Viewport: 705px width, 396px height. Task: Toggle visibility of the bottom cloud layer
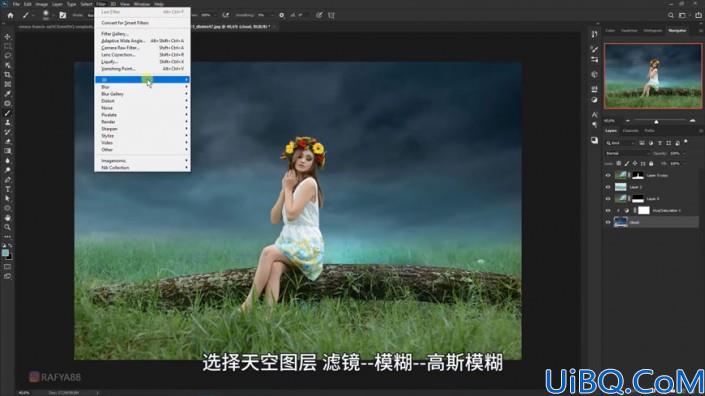[608, 222]
